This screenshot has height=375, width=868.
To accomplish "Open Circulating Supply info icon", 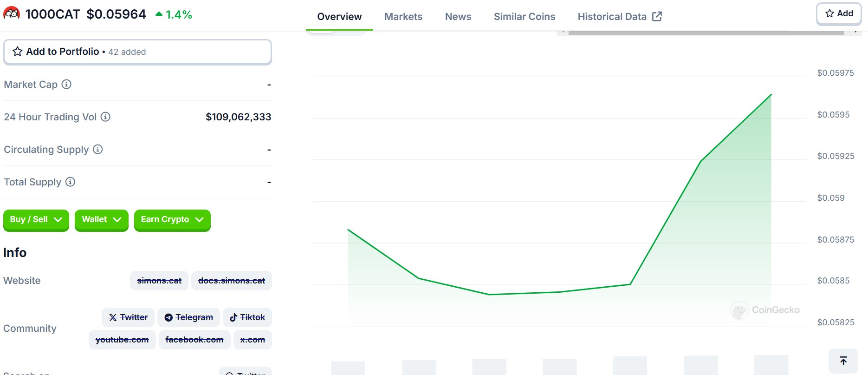I will click(x=97, y=149).
